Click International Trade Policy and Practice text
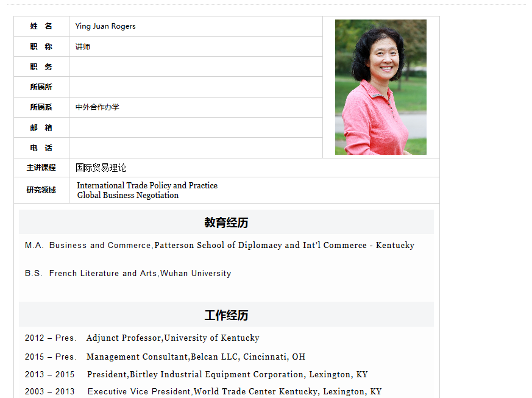This screenshot has width=532, height=398. pos(147,185)
